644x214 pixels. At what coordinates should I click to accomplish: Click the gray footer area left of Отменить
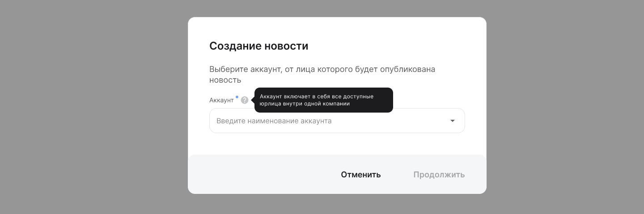tap(259, 175)
